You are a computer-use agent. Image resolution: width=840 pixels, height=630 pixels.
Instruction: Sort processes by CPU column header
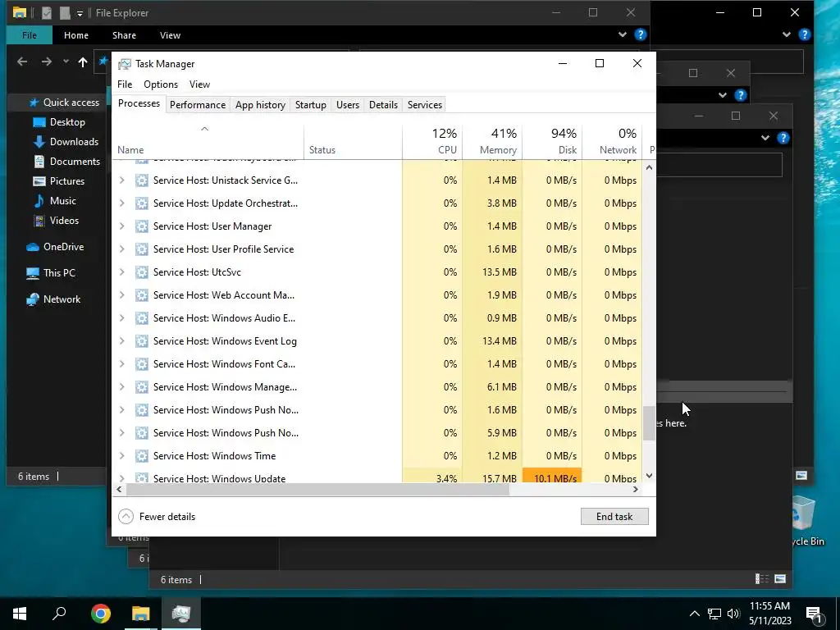[x=431, y=142]
